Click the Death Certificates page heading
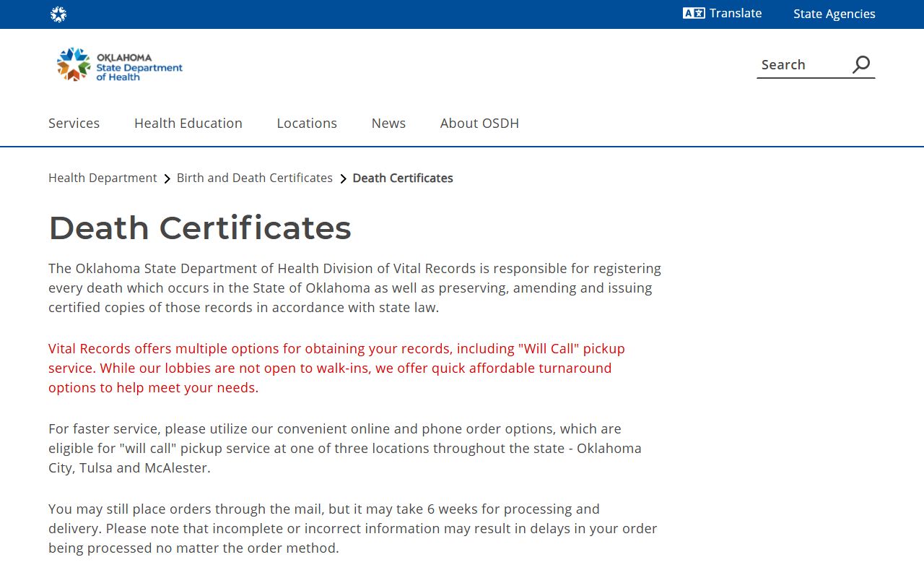 200,228
